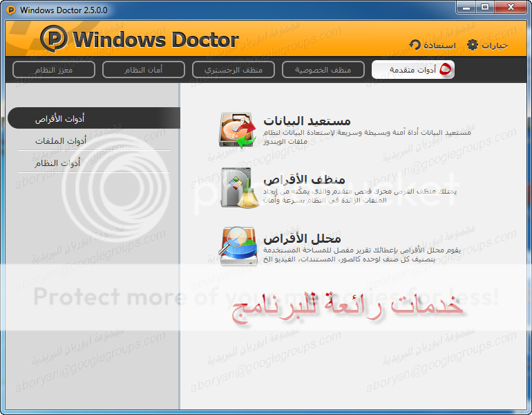Switch to the Advanced Tools (أدوات متقدمة) tab
Image resolution: width=532 pixels, height=415 pixels.
coord(412,70)
